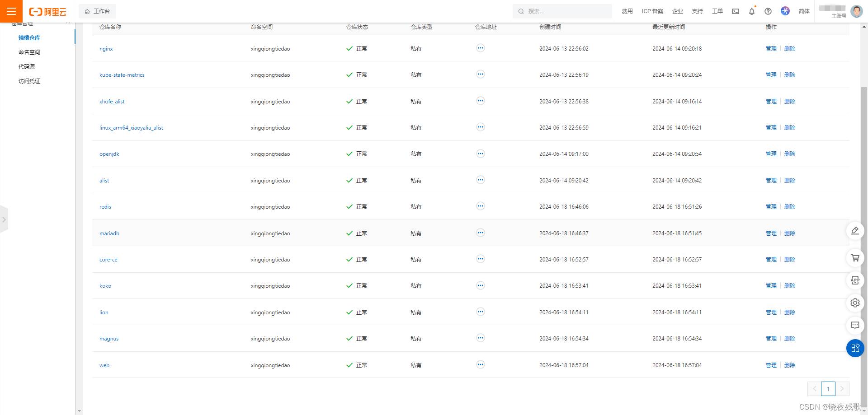Image resolution: width=868 pixels, height=415 pixels.
Task: Open the blue apps grid floating button
Action: [855, 348]
